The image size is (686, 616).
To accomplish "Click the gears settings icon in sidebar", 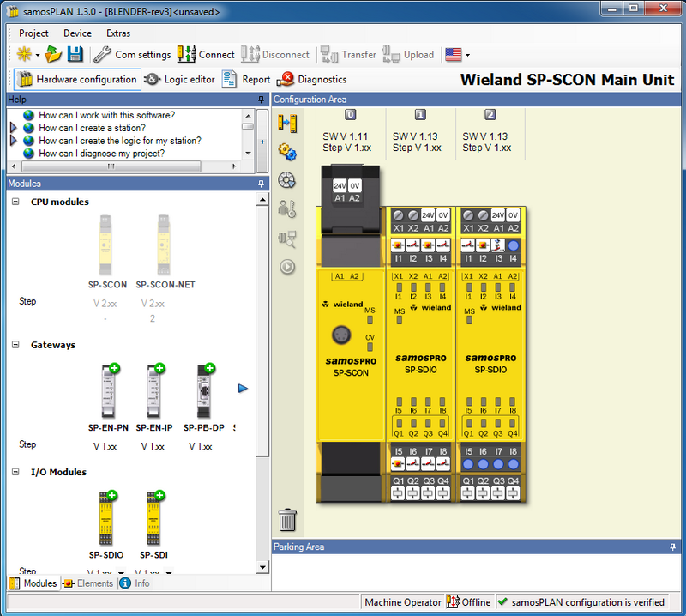I will (287, 152).
